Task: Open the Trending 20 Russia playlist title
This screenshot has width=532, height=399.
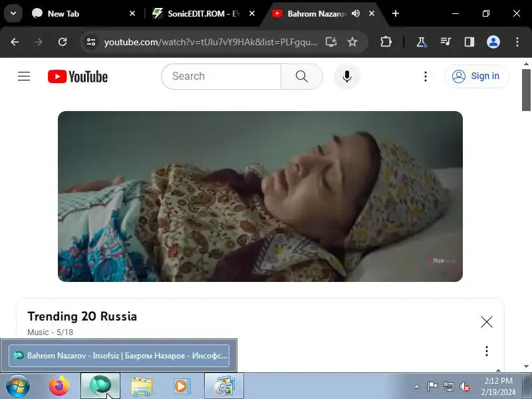Action: click(x=82, y=317)
